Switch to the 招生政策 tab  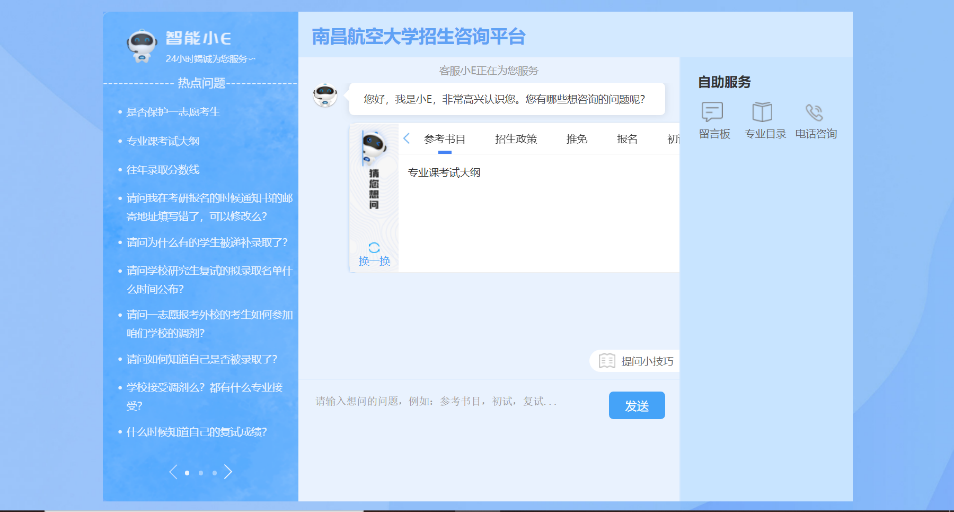pyautogui.click(x=516, y=139)
